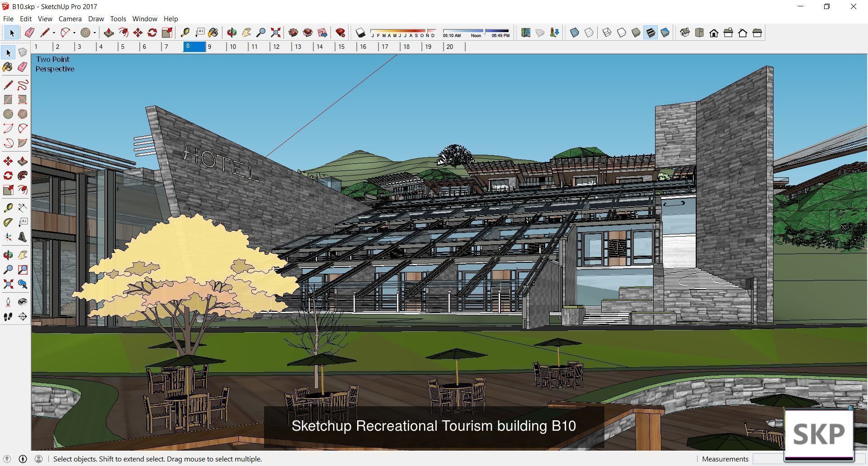Switch to scene tab 5

pos(128,47)
